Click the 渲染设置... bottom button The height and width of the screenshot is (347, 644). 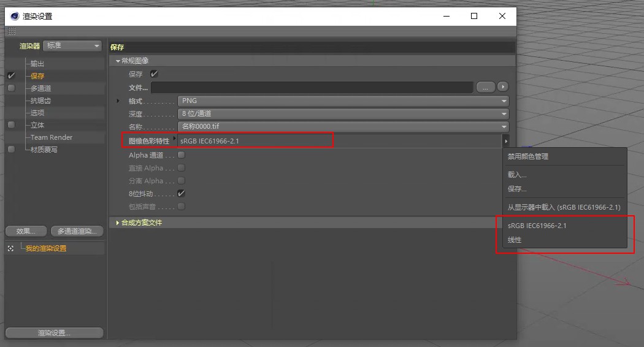click(x=54, y=333)
